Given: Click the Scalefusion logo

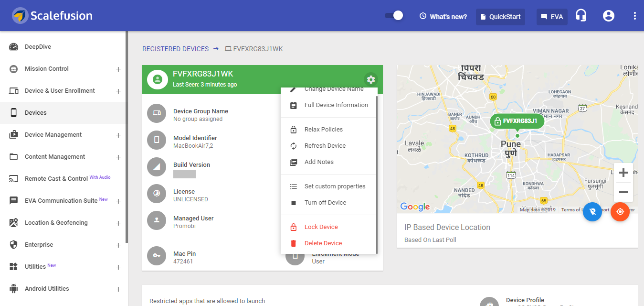Looking at the screenshot, I should click(53, 16).
